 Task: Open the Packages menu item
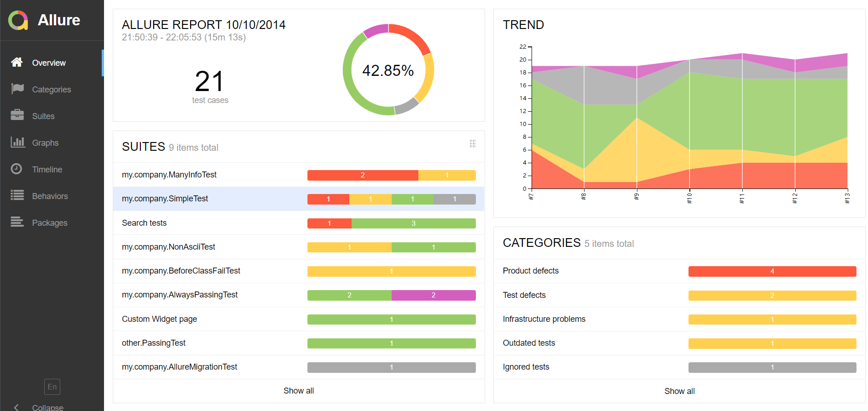coord(52,223)
